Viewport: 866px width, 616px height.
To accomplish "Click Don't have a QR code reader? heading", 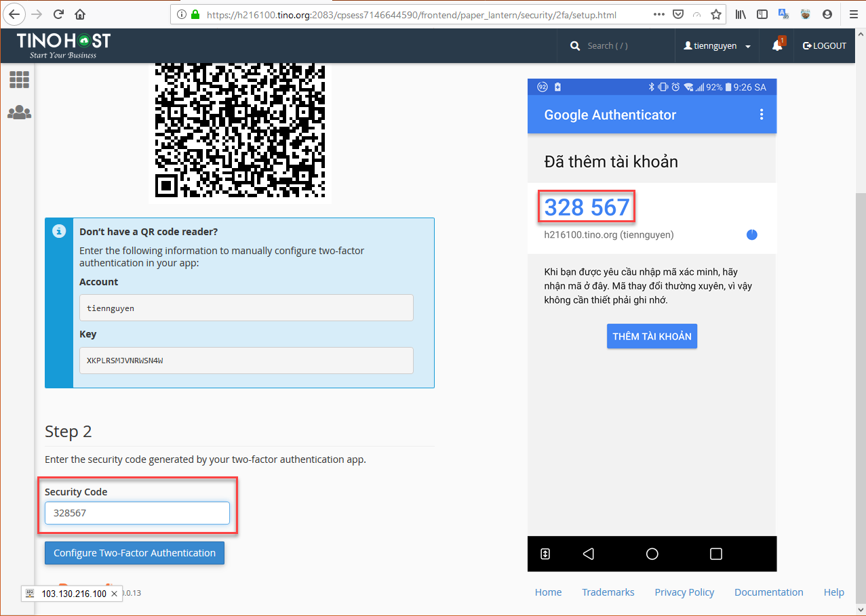I will 149,232.
